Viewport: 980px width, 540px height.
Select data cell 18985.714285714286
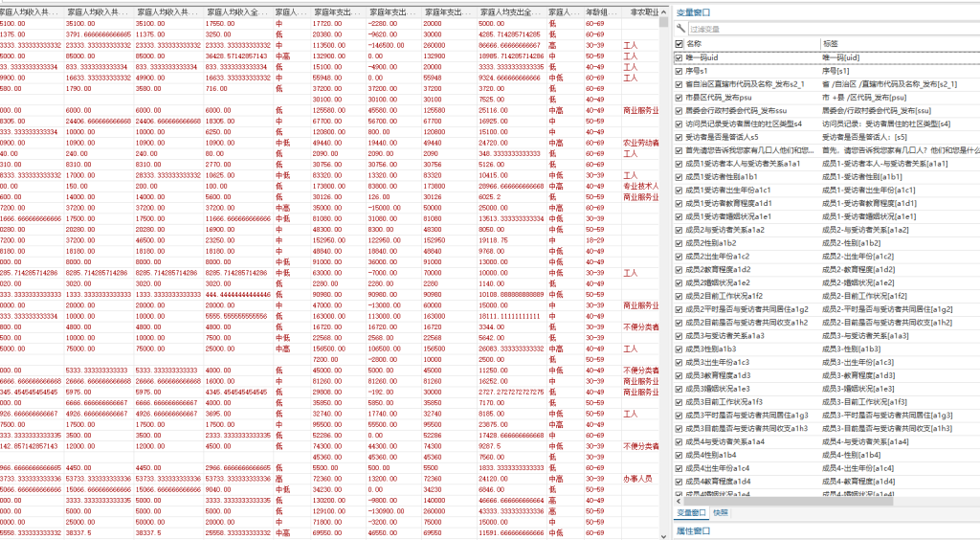point(511,56)
